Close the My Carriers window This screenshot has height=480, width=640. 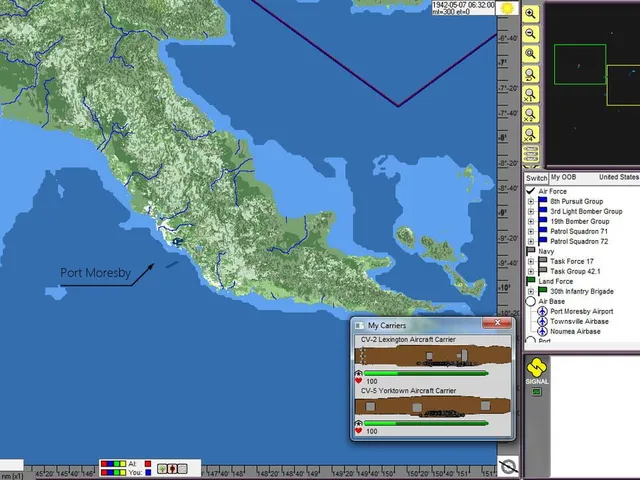click(x=497, y=323)
